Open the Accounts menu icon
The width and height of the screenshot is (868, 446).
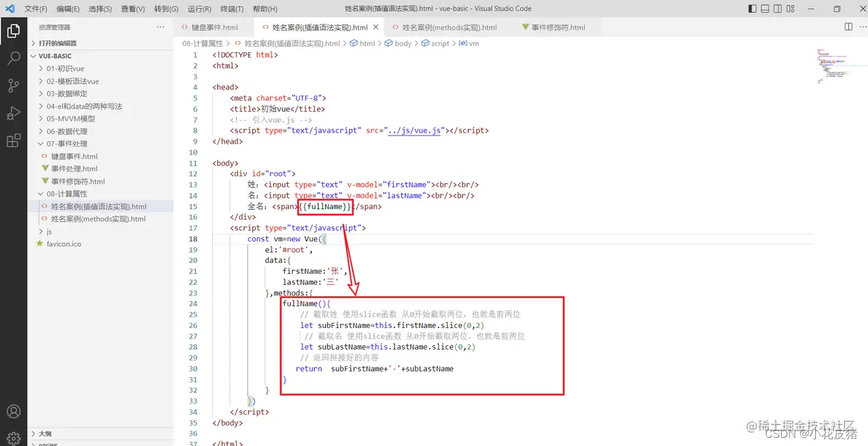[x=14, y=411]
